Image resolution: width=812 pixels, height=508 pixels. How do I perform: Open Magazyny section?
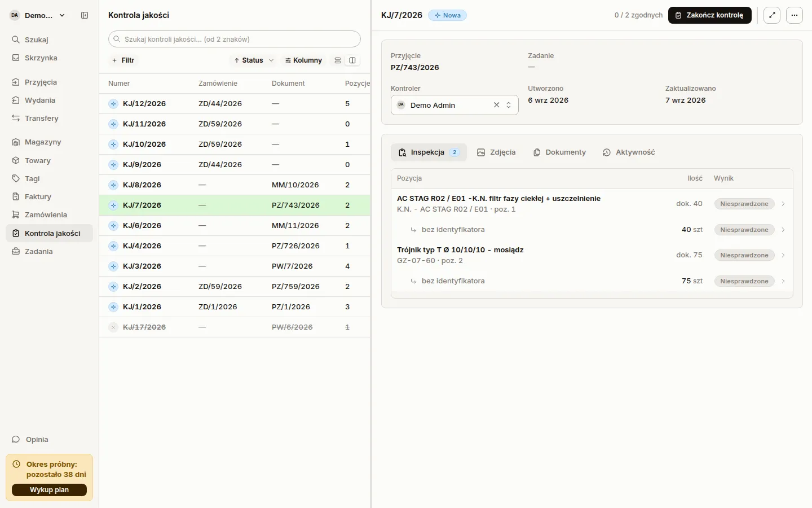49,142
